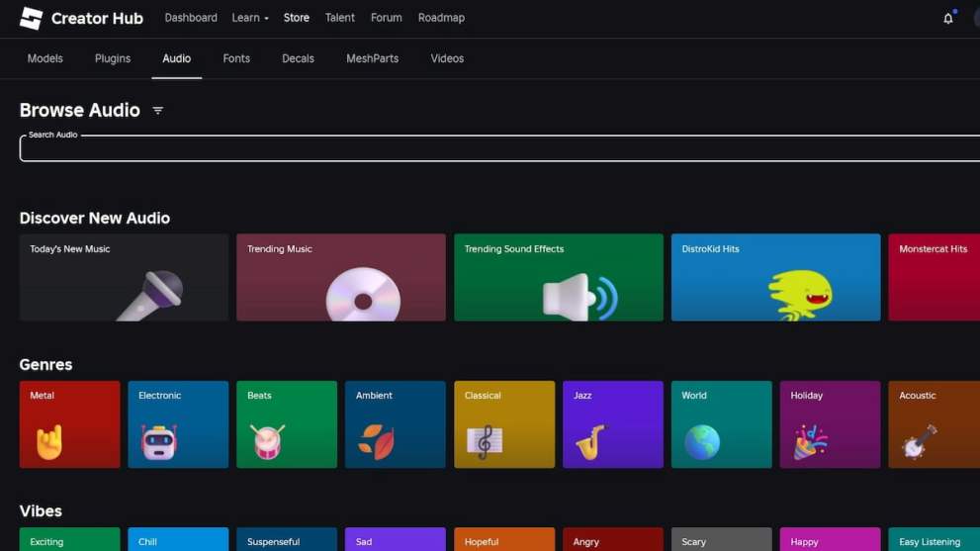The width and height of the screenshot is (980, 551).
Task: Choose the drum icon on Beats genre
Action: click(267, 442)
